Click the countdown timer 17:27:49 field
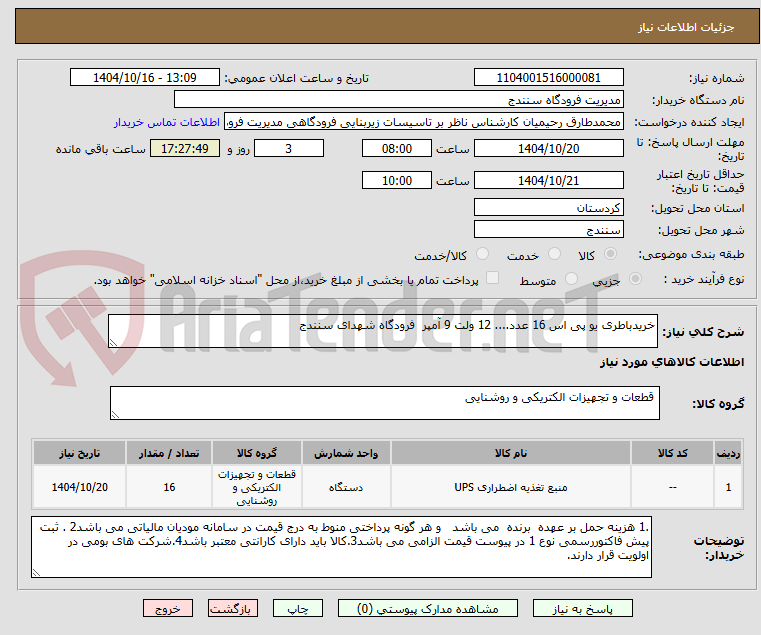The image size is (761, 635). pos(184,149)
